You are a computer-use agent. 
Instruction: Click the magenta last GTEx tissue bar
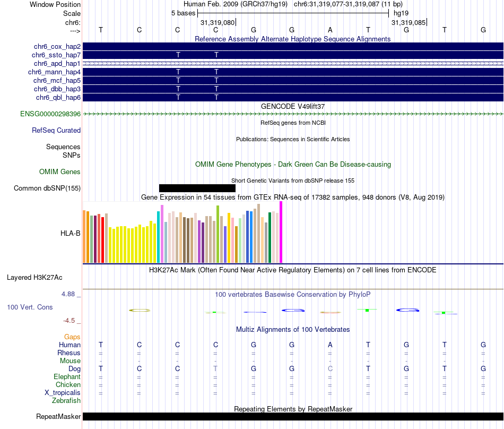(281, 232)
